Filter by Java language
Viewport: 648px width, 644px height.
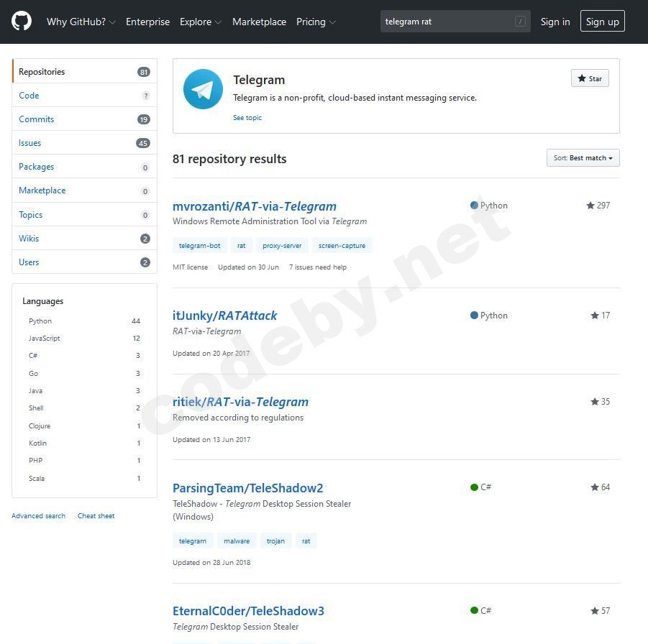84,391
